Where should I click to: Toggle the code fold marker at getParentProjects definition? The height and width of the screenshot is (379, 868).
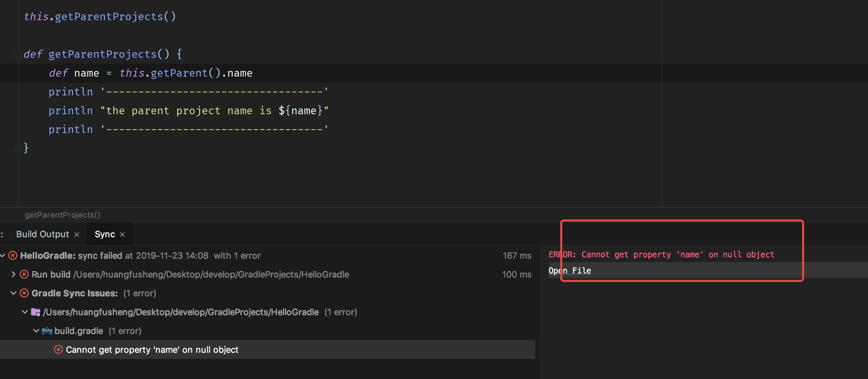[18, 54]
